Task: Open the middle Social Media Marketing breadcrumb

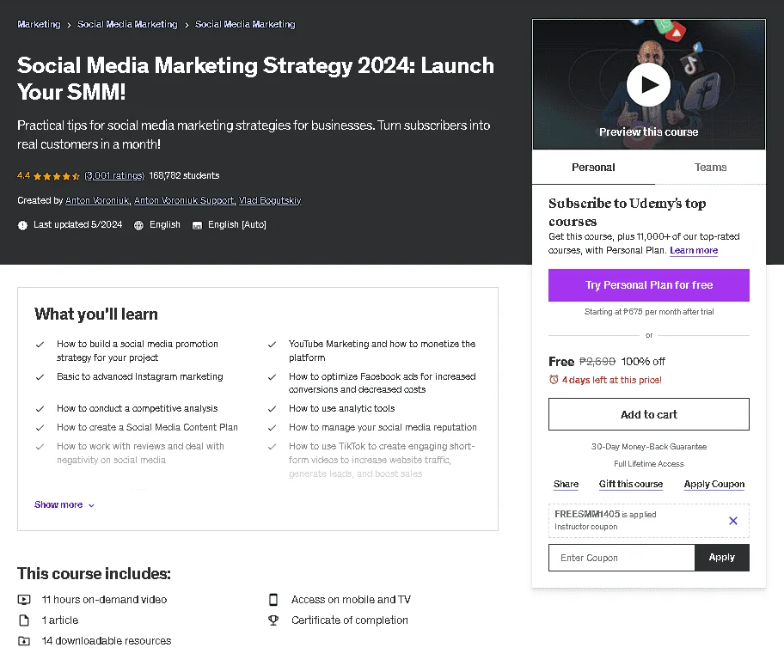Action: [x=127, y=24]
